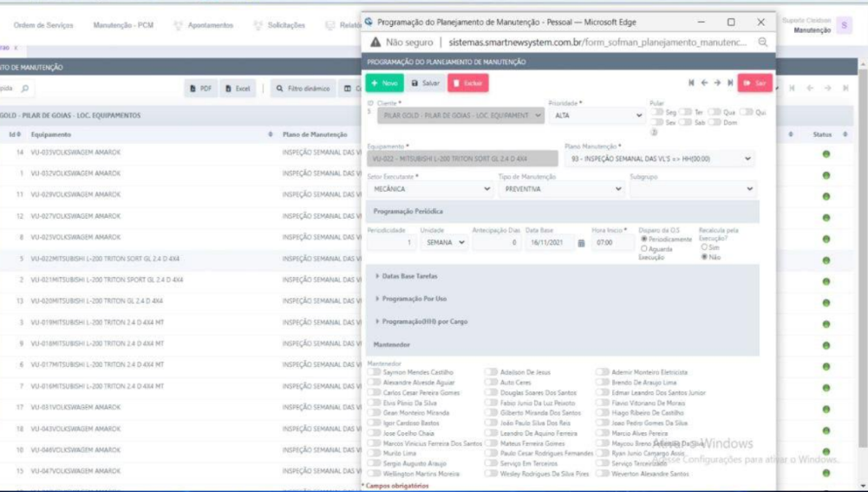This screenshot has width=868, height=492.
Task: Export the list as PDF
Action: pos(200,89)
